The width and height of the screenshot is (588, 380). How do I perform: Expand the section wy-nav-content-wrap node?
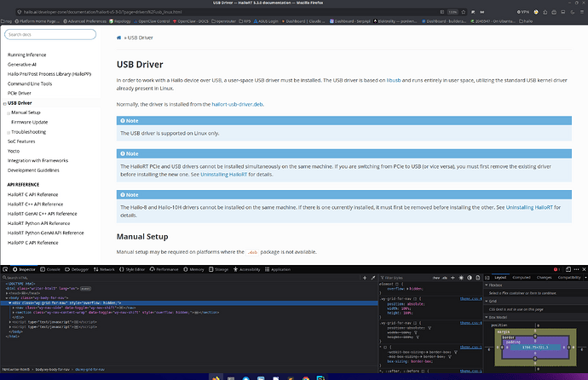tap(14, 312)
